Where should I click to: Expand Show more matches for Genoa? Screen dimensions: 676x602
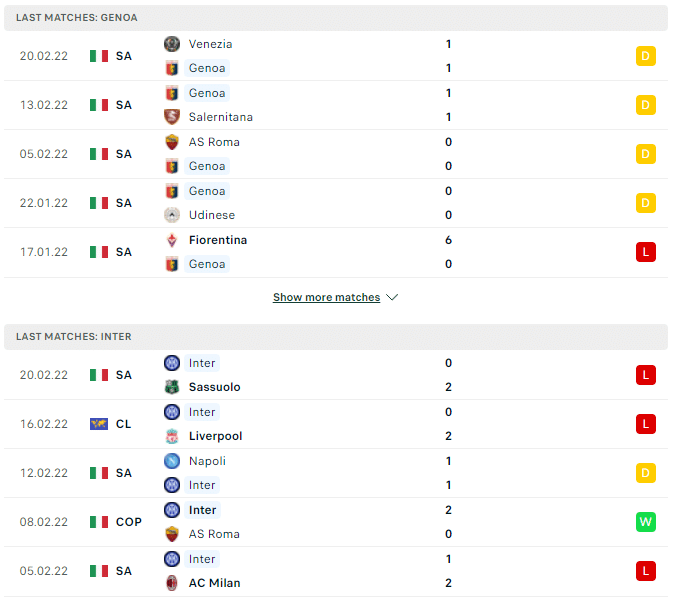click(x=328, y=299)
